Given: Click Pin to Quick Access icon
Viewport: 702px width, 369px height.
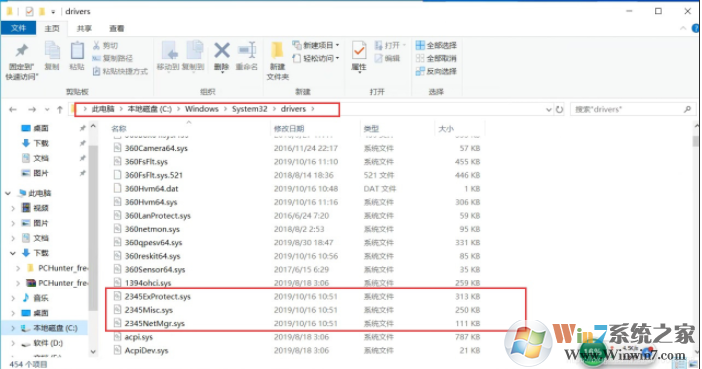Looking at the screenshot, I should 21,51.
